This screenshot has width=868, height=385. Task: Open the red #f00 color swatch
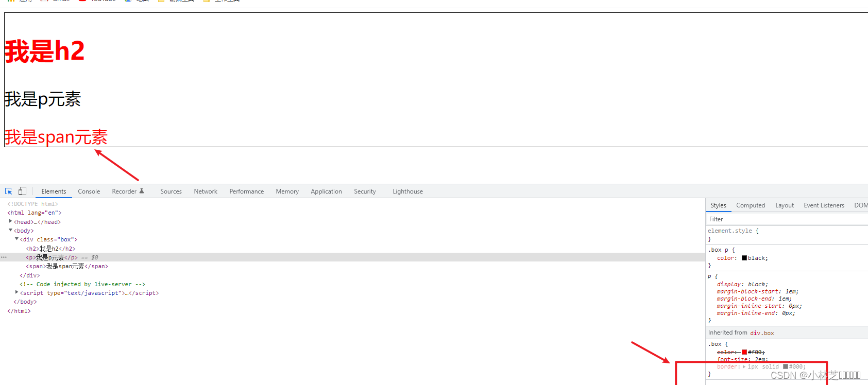(x=744, y=353)
